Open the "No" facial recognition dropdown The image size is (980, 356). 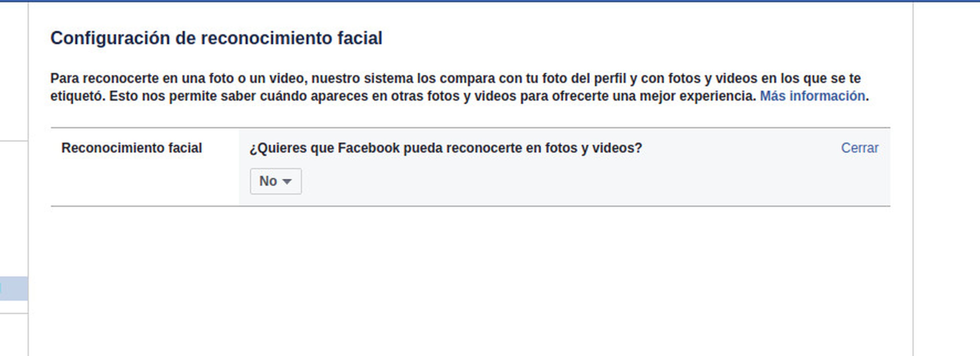coord(276,181)
